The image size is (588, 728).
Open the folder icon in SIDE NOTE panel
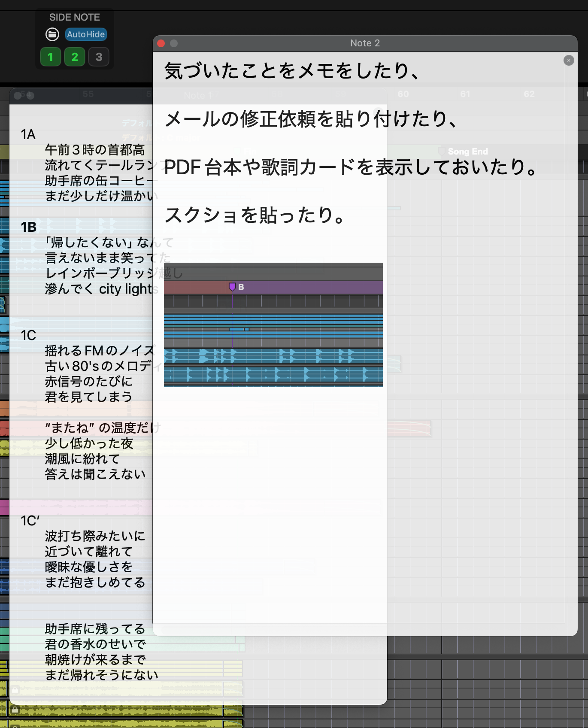[52, 34]
